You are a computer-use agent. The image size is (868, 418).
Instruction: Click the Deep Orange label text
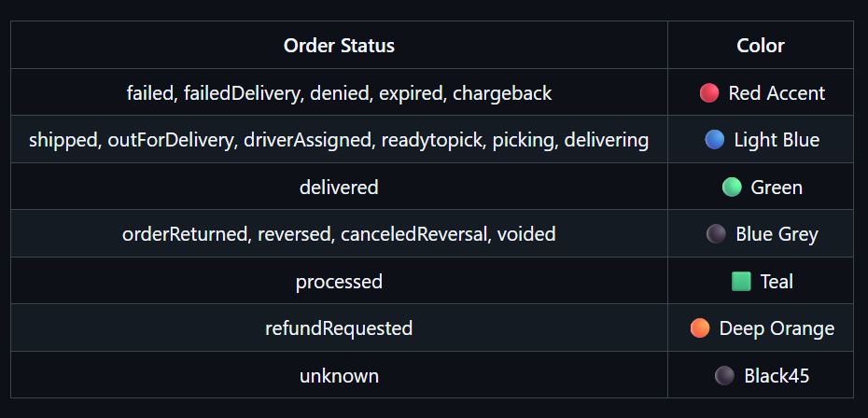(777, 328)
